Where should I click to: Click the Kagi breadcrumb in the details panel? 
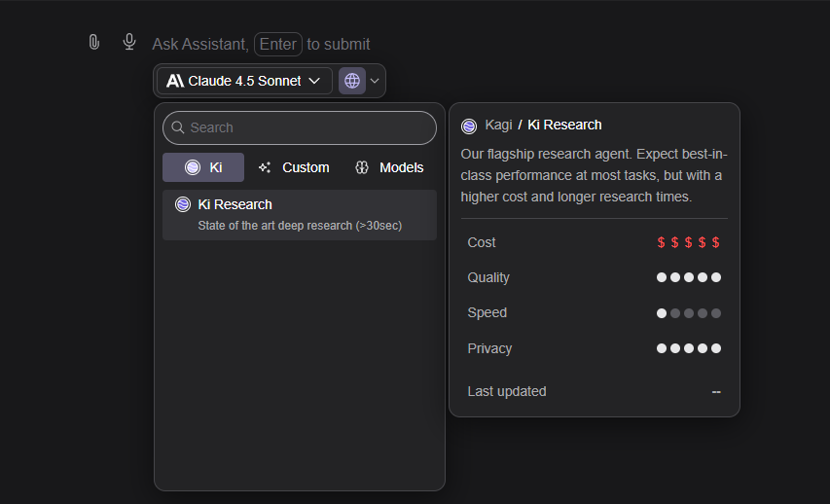[498, 125]
